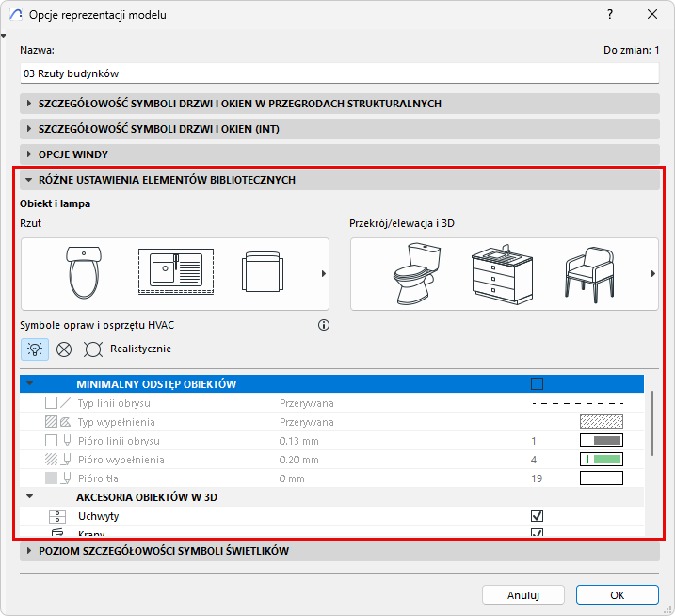Click the hatched fill type preview swatch
The width and height of the screenshot is (675, 616).
(x=602, y=422)
